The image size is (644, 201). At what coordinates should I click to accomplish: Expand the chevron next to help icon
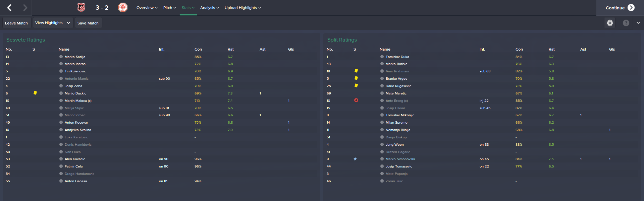pyautogui.click(x=638, y=23)
